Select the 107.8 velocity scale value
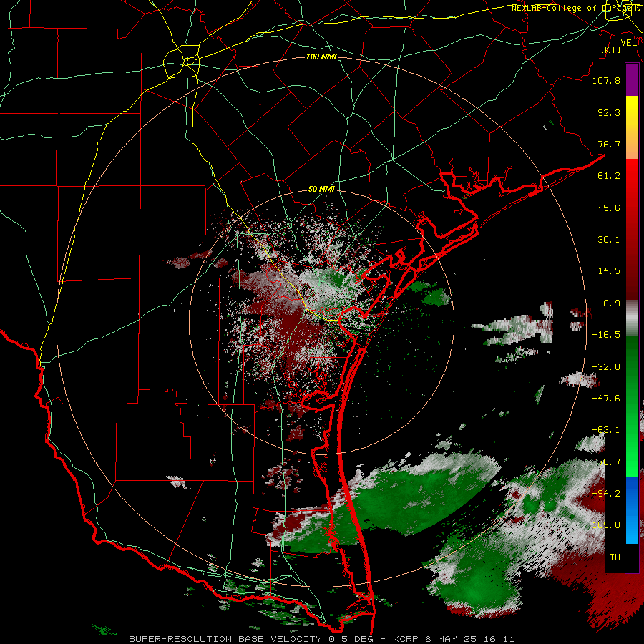Screen dimensions: 644x644 tap(606, 80)
